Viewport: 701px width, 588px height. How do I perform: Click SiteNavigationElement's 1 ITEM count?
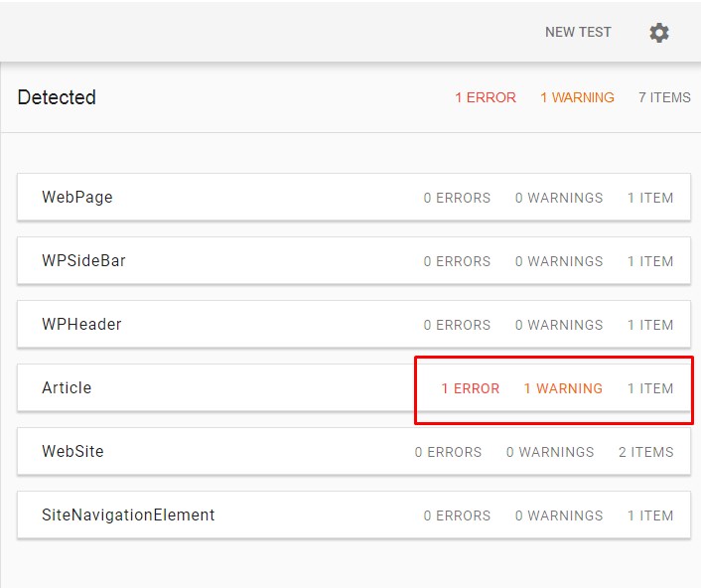pos(650,515)
